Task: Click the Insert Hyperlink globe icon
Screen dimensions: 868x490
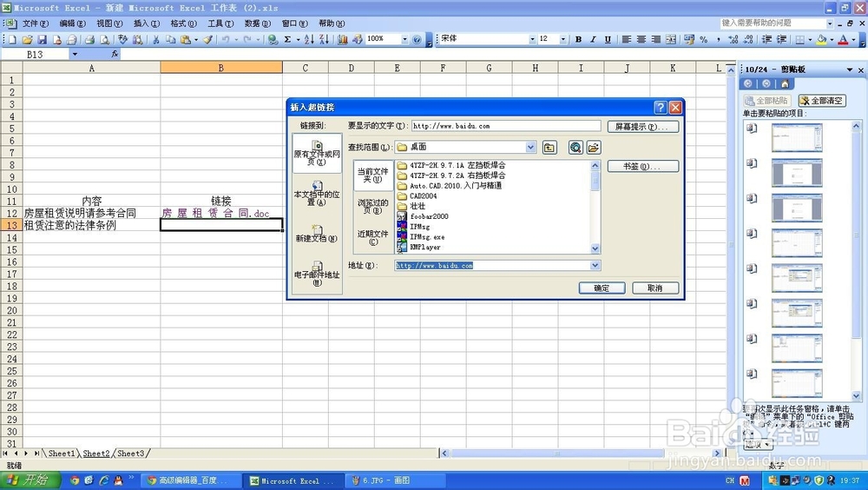Action: [273, 39]
